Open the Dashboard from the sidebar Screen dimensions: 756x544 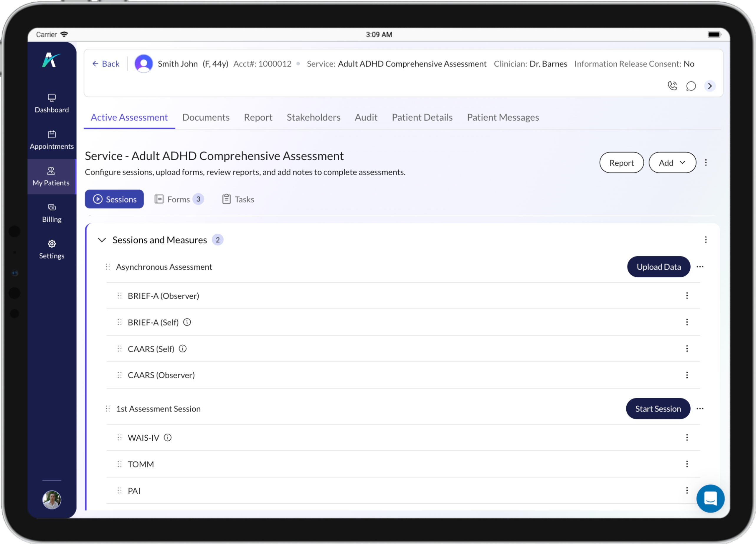pyautogui.click(x=52, y=103)
